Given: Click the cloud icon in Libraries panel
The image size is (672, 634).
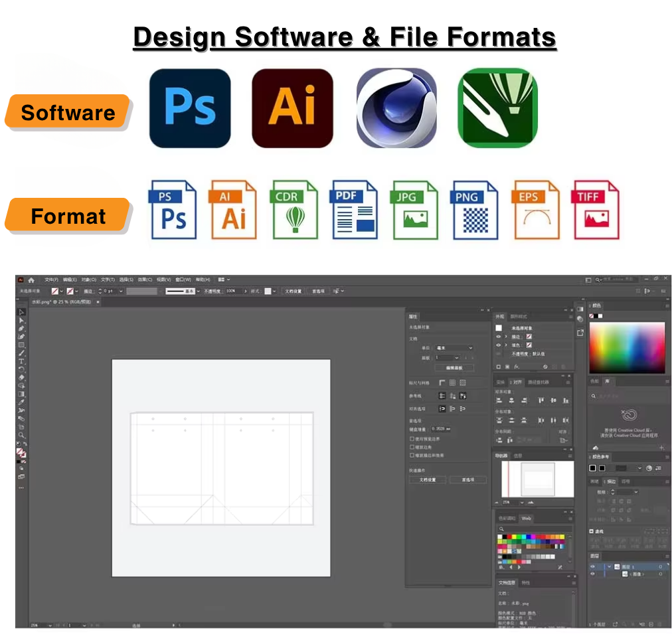Looking at the screenshot, I should [x=595, y=448].
